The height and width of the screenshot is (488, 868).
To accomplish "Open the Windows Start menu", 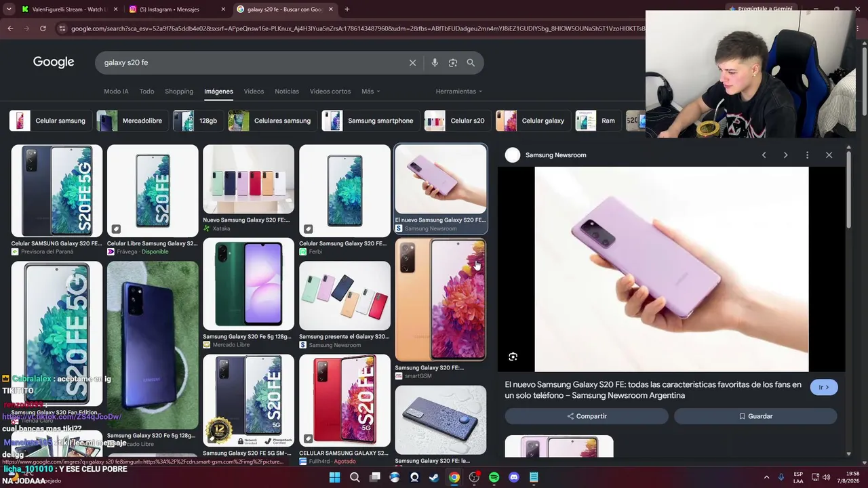I will tap(334, 477).
